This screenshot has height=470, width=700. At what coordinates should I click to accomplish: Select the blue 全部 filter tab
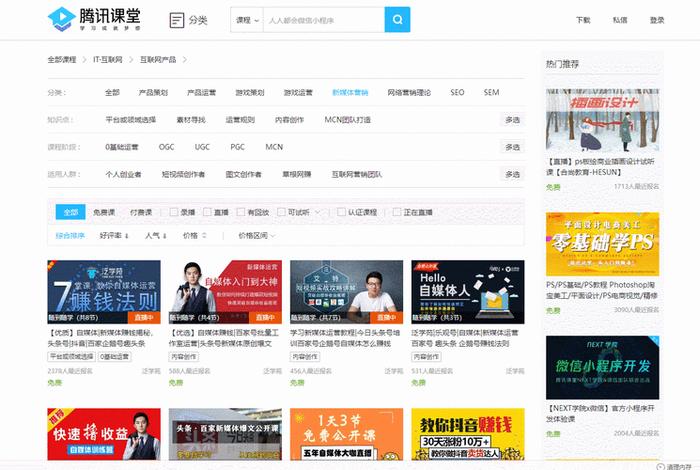[71, 212]
